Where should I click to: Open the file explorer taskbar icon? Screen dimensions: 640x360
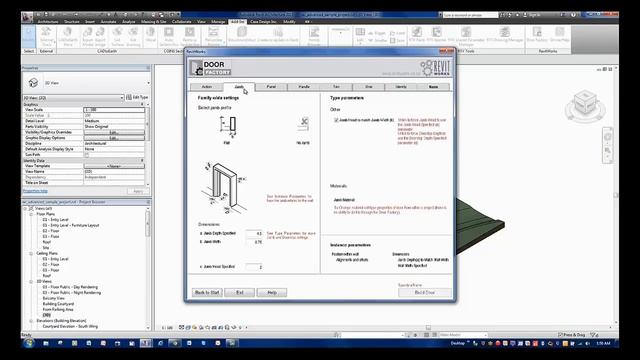46,343
